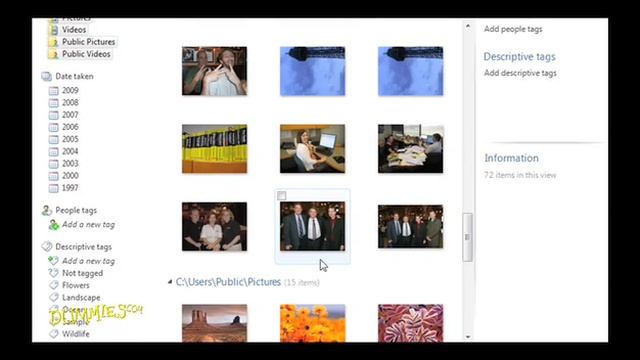Select the frosted red leaves thumbnail
This screenshot has height=360, width=640.
(410, 323)
